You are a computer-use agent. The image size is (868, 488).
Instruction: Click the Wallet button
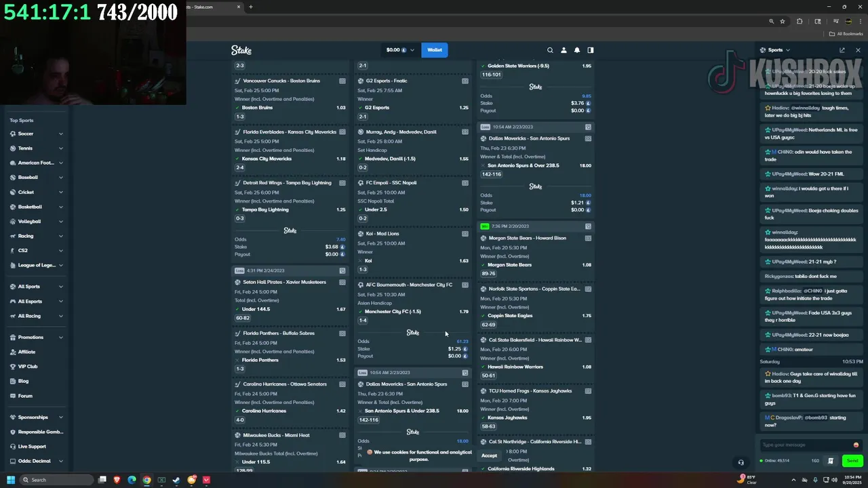coord(435,50)
